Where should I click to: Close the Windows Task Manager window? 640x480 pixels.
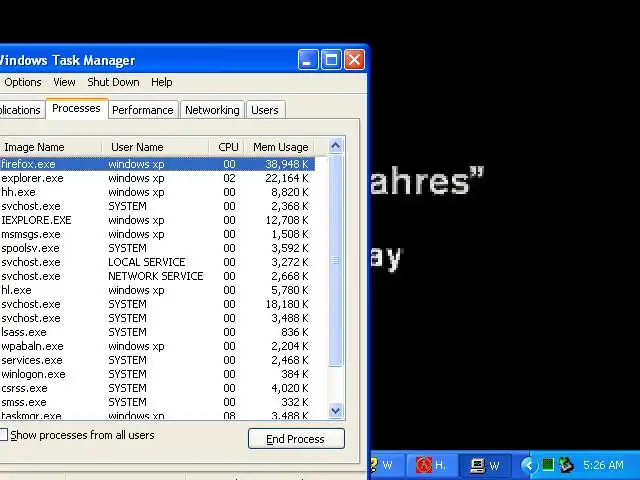coord(354,60)
